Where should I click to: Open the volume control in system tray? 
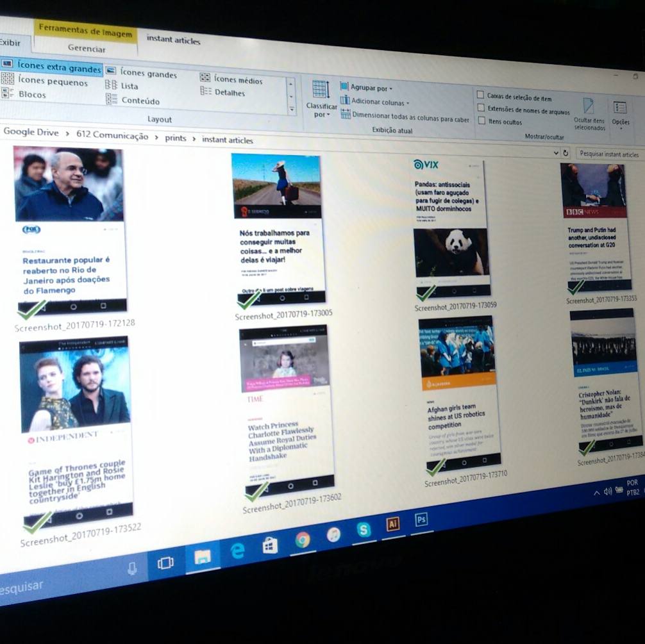click(x=608, y=491)
